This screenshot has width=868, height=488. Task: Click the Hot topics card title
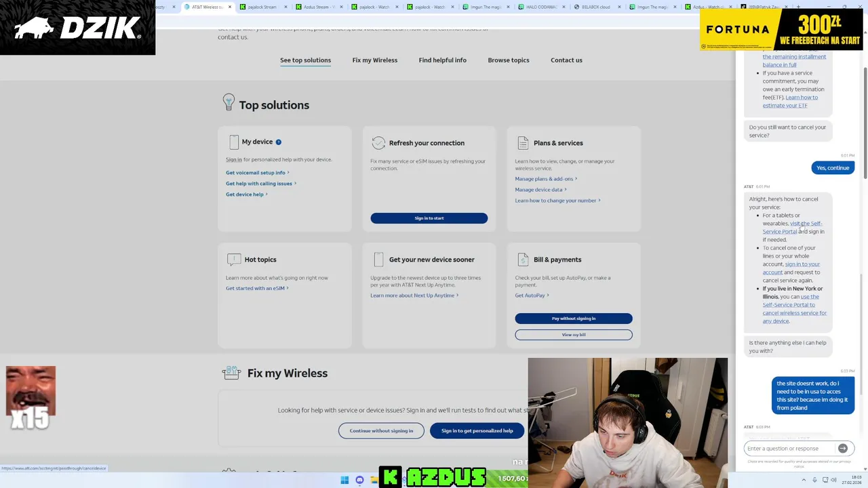pyautogui.click(x=260, y=260)
